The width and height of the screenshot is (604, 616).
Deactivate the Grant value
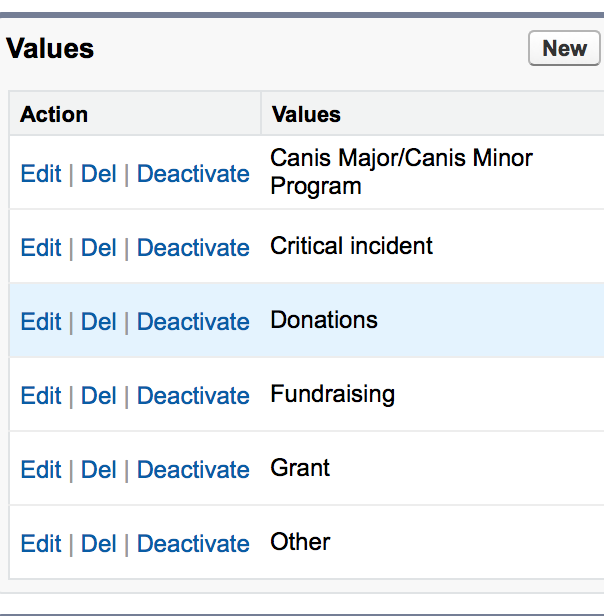point(193,470)
